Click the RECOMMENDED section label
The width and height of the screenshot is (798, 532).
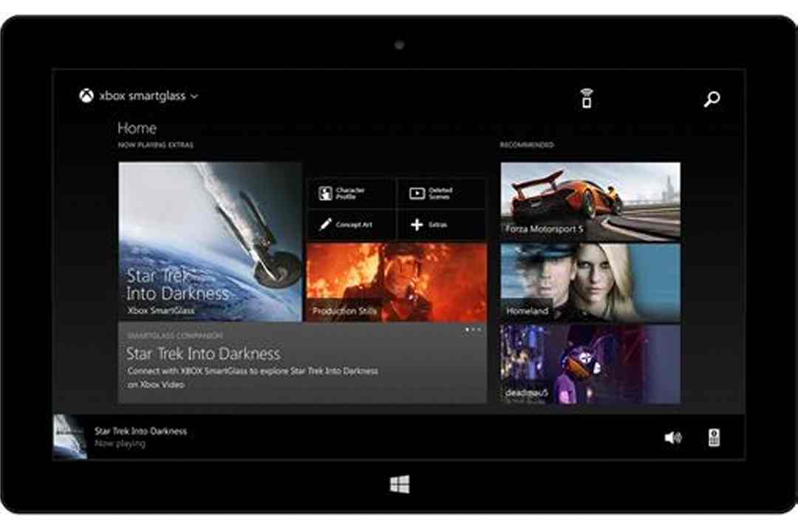pos(526,145)
